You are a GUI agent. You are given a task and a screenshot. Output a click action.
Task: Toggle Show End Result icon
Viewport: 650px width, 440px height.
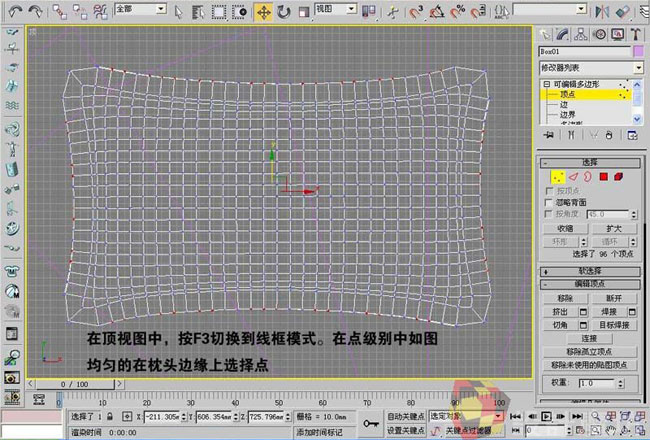[x=571, y=135]
